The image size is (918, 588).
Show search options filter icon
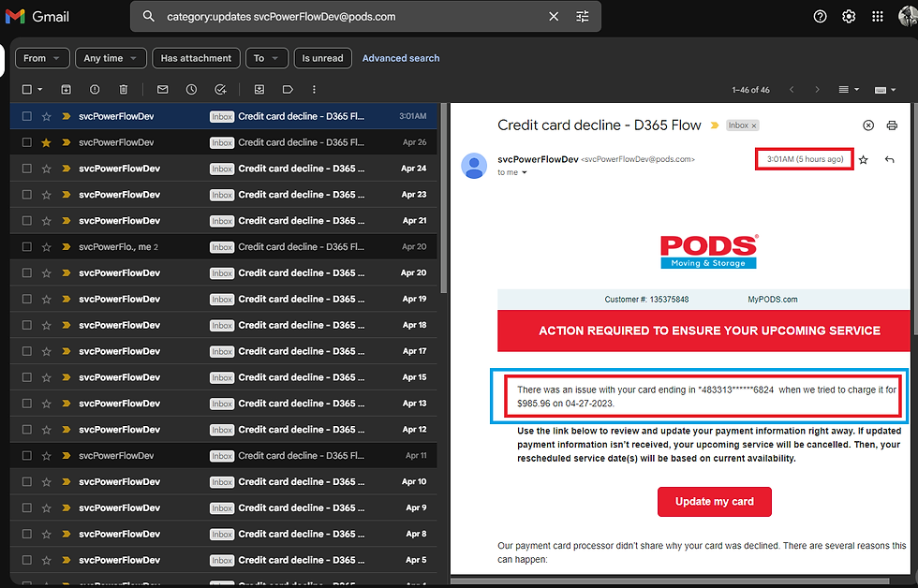coord(583,16)
